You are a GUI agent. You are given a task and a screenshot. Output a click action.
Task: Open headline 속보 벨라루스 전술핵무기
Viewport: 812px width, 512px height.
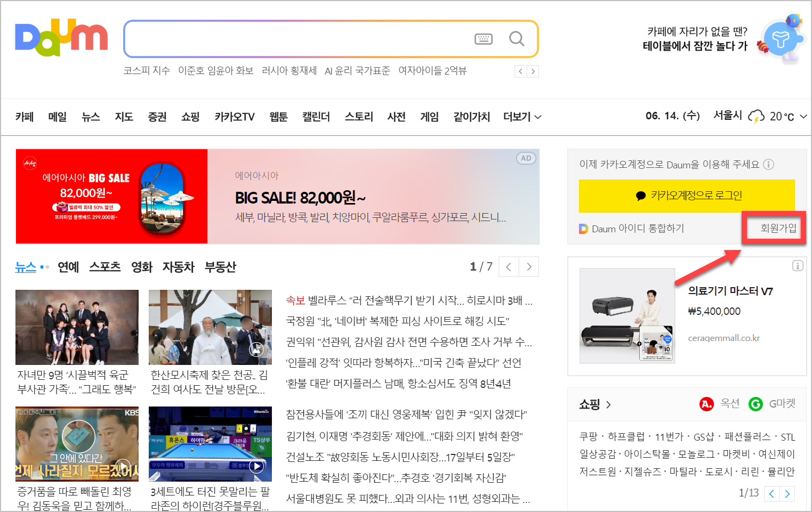click(409, 300)
